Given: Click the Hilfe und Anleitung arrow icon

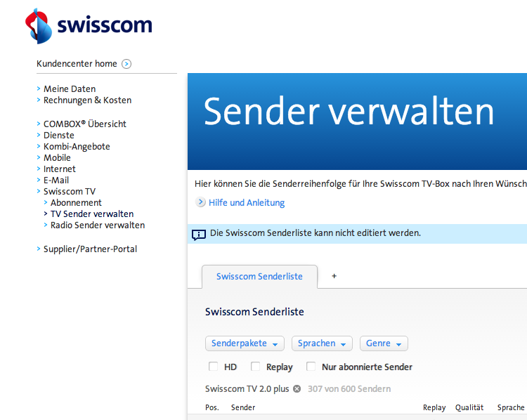Looking at the screenshot, I should pos(200,203).
